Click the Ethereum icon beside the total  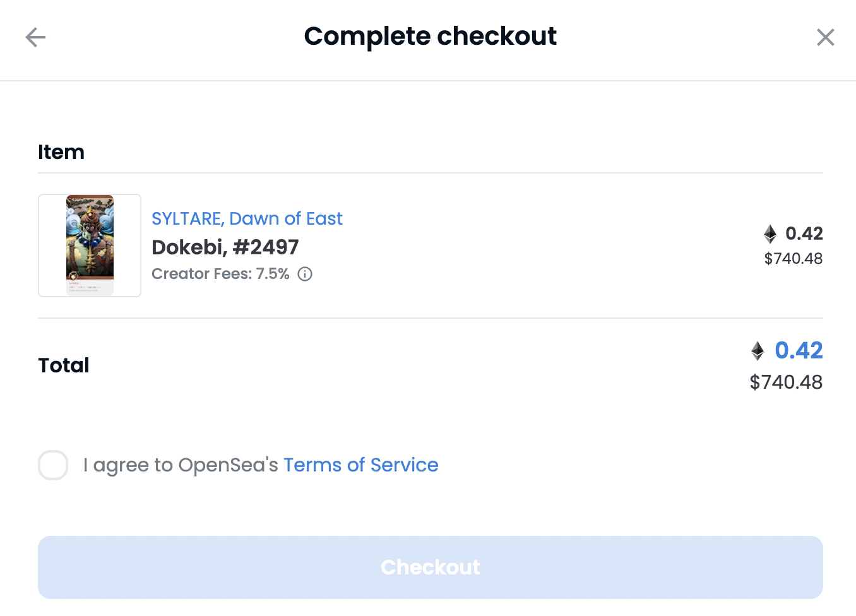(x=758, y=351)
